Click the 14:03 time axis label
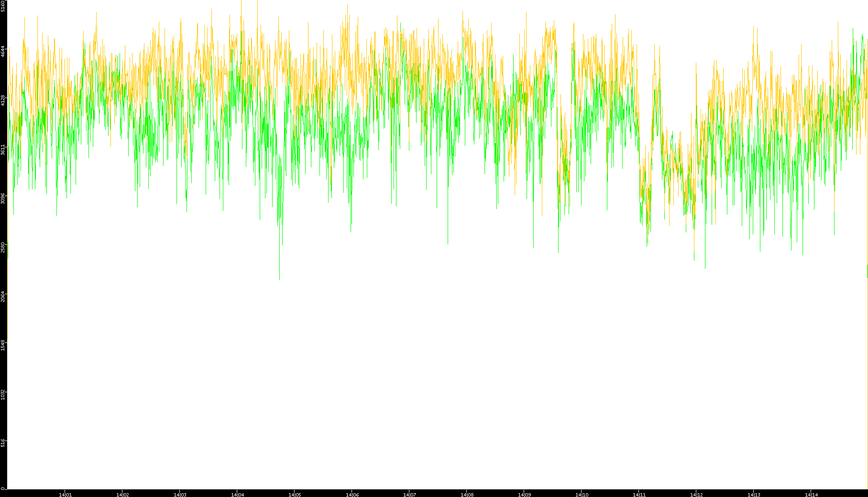The image size is (868, 497). 180,495
